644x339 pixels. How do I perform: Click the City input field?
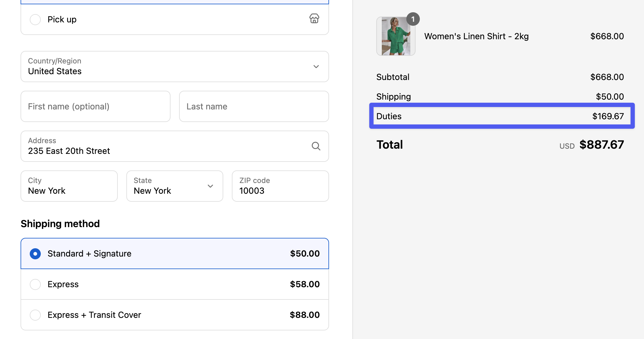click(69, 186)
